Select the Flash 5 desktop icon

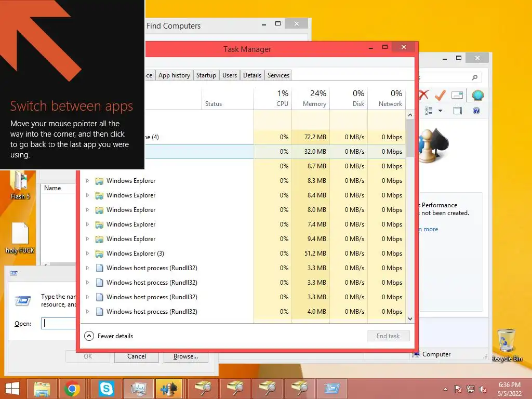click(20, 185)
